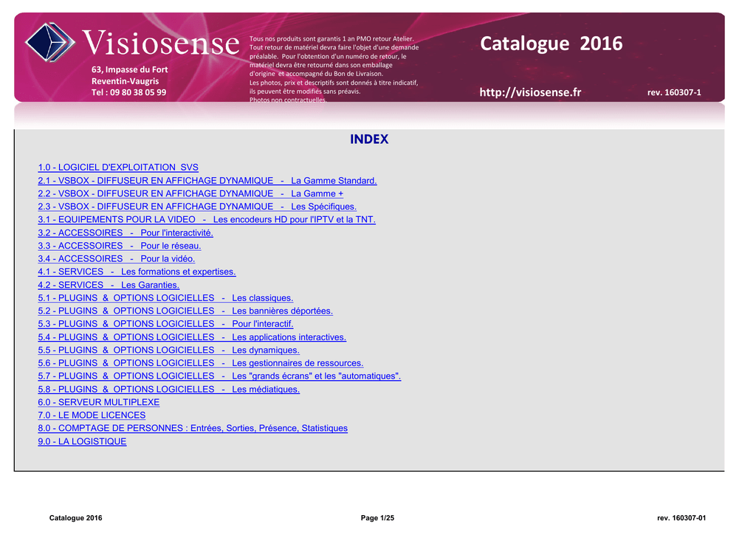Go to 3.4 Accessoires Pour la vidéo
Viewport: 756px width, 535px height.
coord(117,259)
